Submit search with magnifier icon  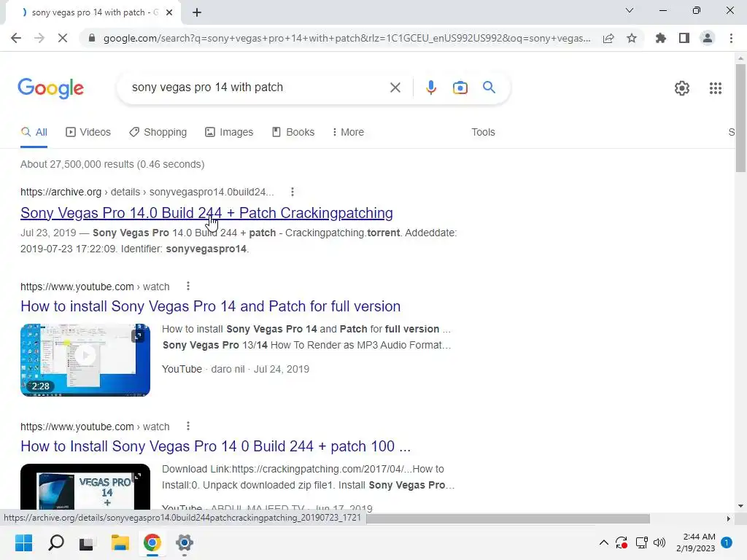pyautogui.click(x=489, y=87)
